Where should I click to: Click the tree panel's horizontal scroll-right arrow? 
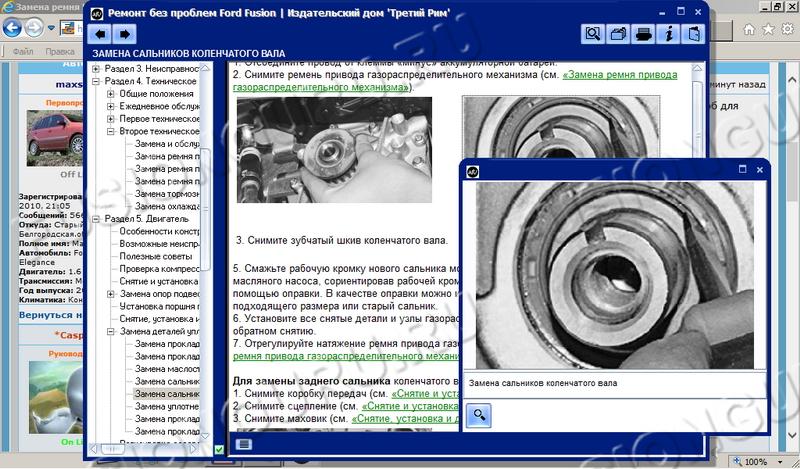pyautogui.click(x=194, y=449)
